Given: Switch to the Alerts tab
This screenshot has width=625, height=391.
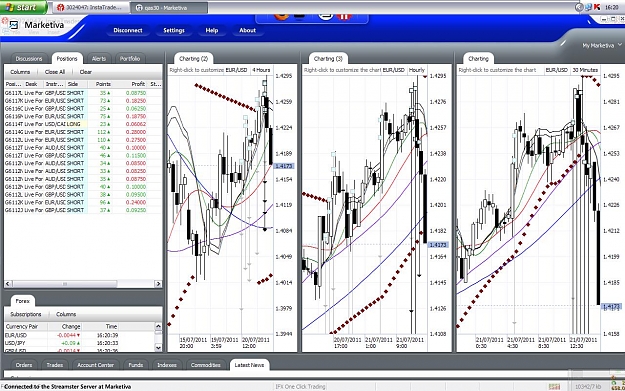Looking at the screenshot, I should click(x=99, y=59).
